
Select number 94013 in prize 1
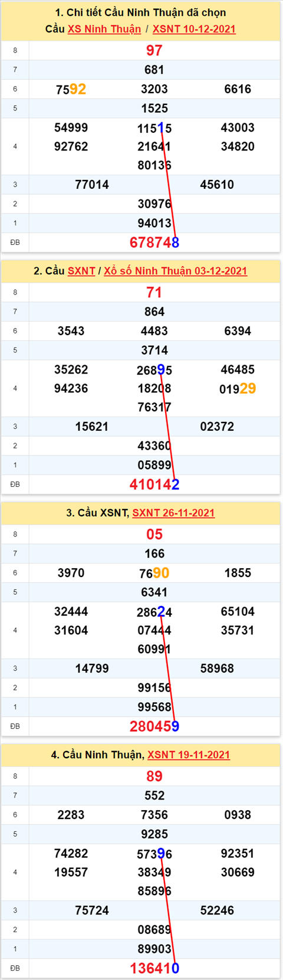point(154,223)
